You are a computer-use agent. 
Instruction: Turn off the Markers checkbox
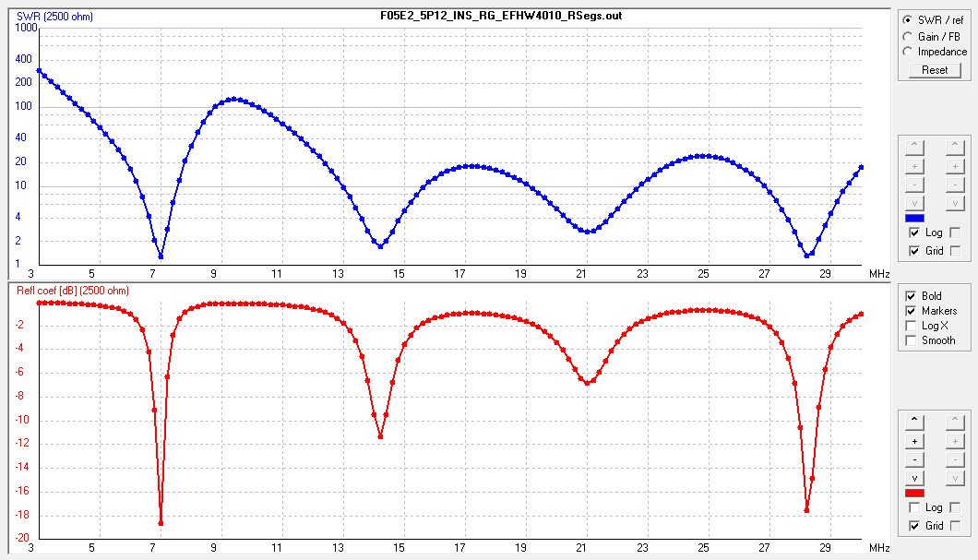(912, 311)
